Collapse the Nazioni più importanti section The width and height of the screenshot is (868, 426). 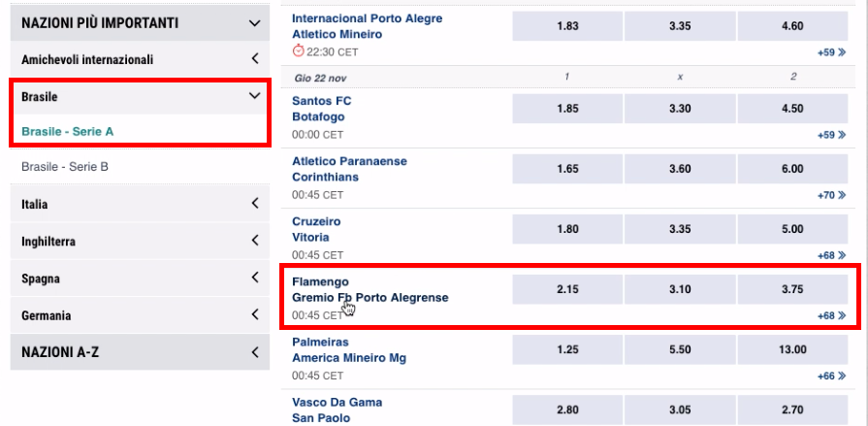pyautogui.click(x=255, y=23)
